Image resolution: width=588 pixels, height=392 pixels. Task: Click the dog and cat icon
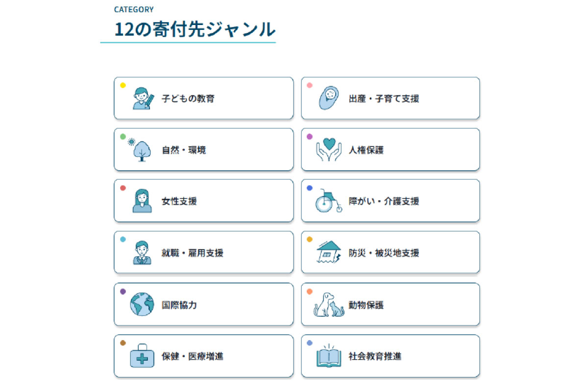click(x=329, y=304)
